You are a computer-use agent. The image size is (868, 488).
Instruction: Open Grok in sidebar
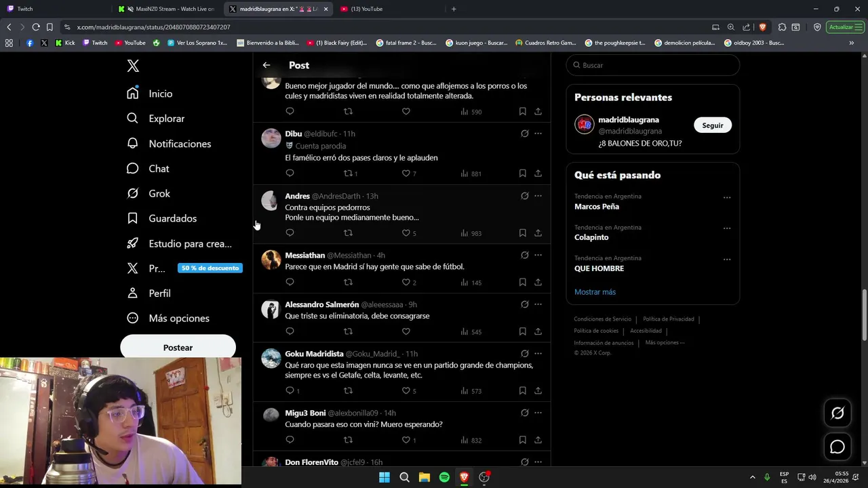(x=149, y=194)
